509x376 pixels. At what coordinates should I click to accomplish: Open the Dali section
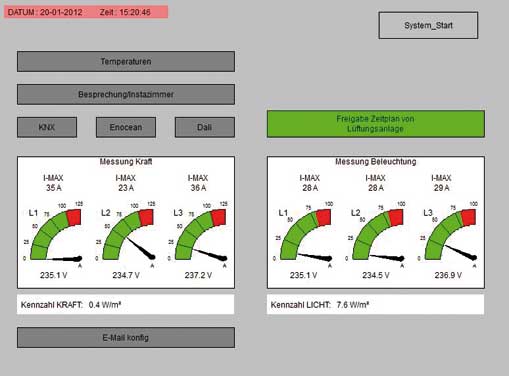205,127
